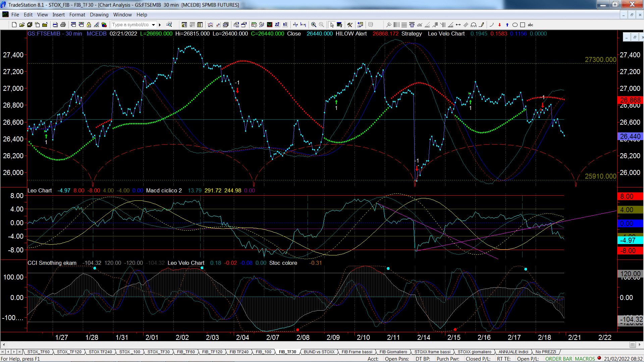Select the parallel lines drawing tool

(466, 25)
